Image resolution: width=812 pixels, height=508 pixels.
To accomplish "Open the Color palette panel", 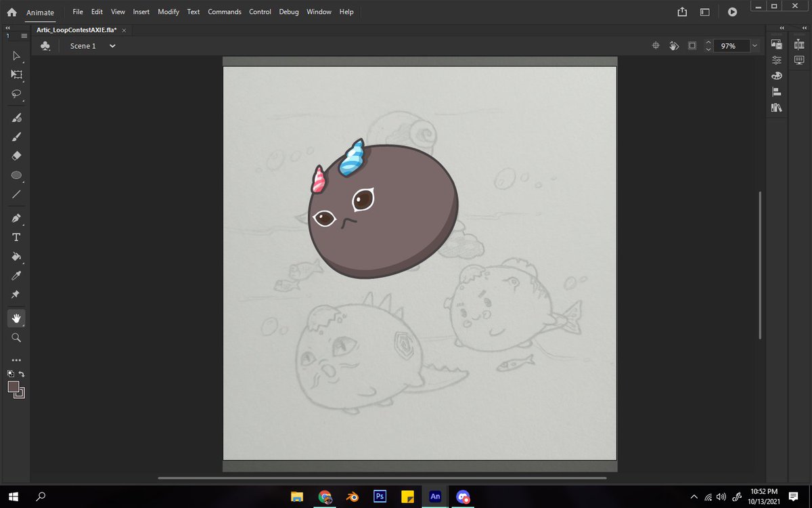I will [x=777, y=76].
